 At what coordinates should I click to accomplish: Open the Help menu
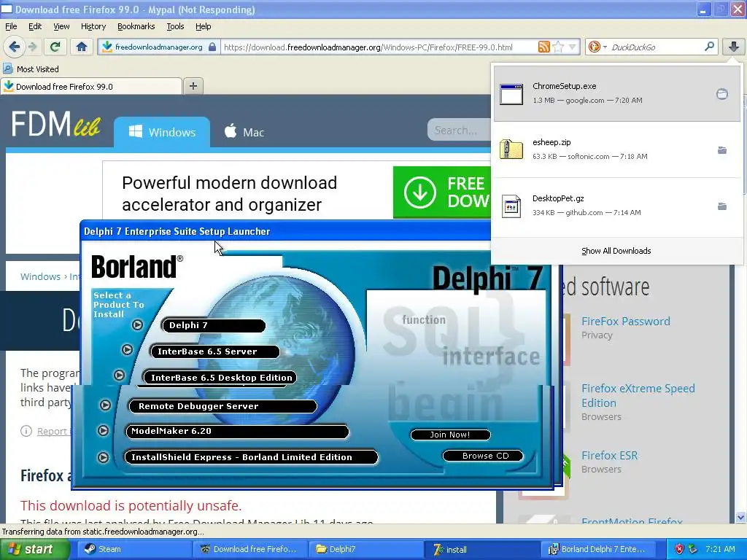click(x=203, y=26)
